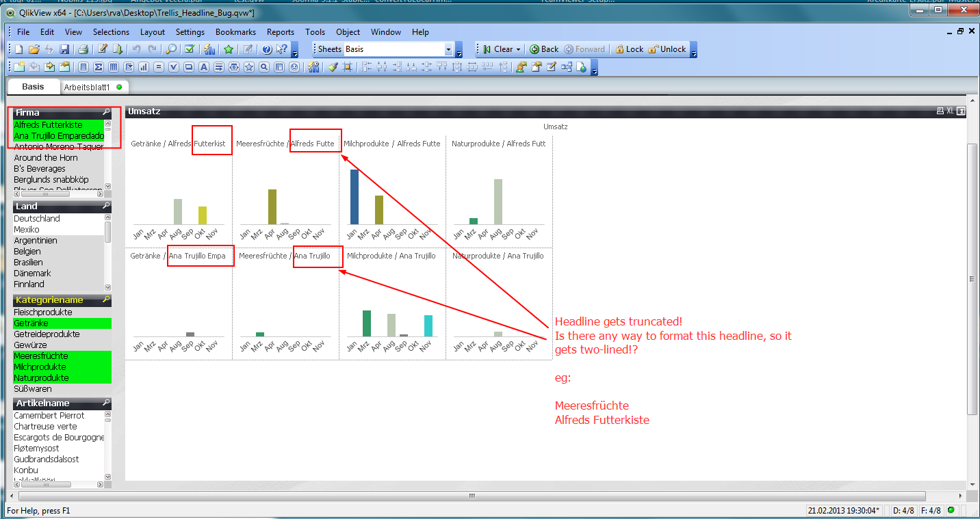Toggle selection of Meeresfrüchte in Kategoriename
This screenshot has height=519, width=980.
tap(62, 356)
